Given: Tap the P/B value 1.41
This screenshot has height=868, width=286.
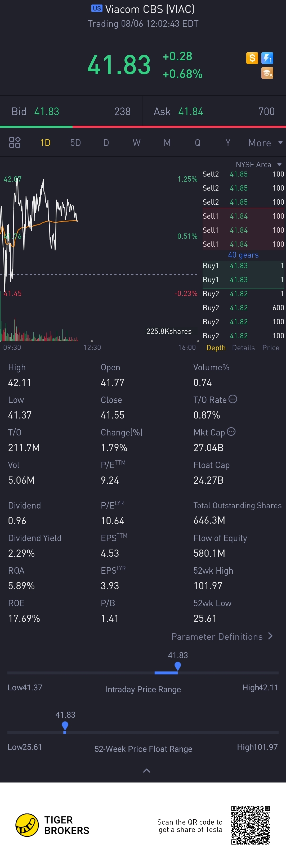Looking at the screenshot, I should pyautogui.click(x=110, y=618).
